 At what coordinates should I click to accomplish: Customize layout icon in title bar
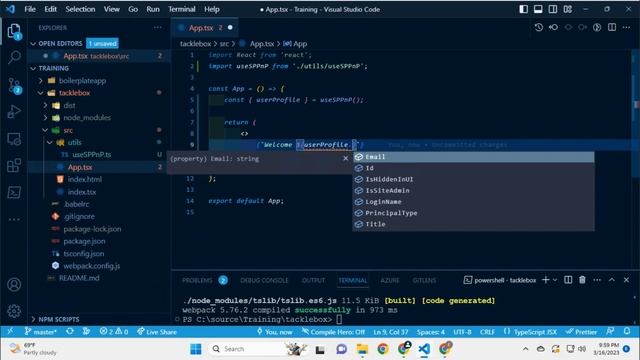click(568, 9)
